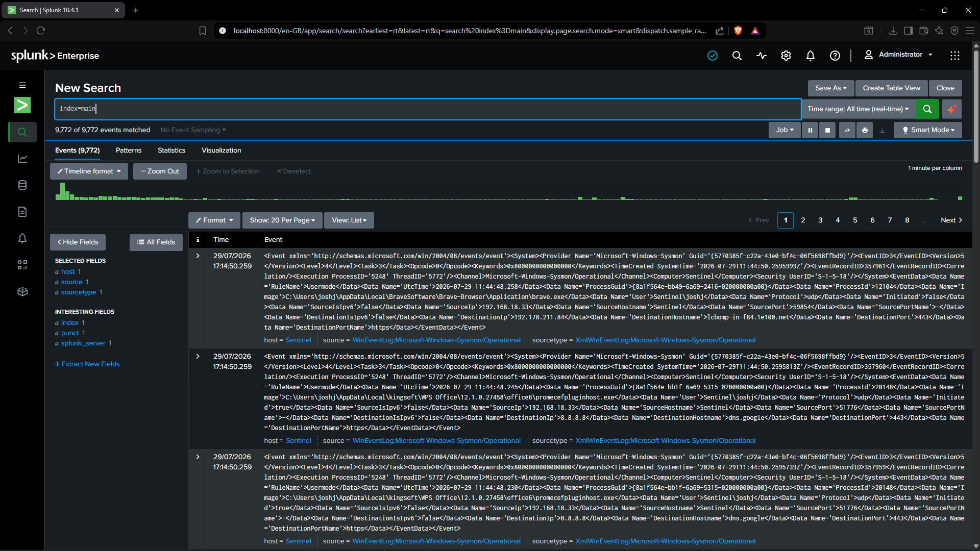Click Create Table View button
The image size is (980, 551).
coord(891,88)
